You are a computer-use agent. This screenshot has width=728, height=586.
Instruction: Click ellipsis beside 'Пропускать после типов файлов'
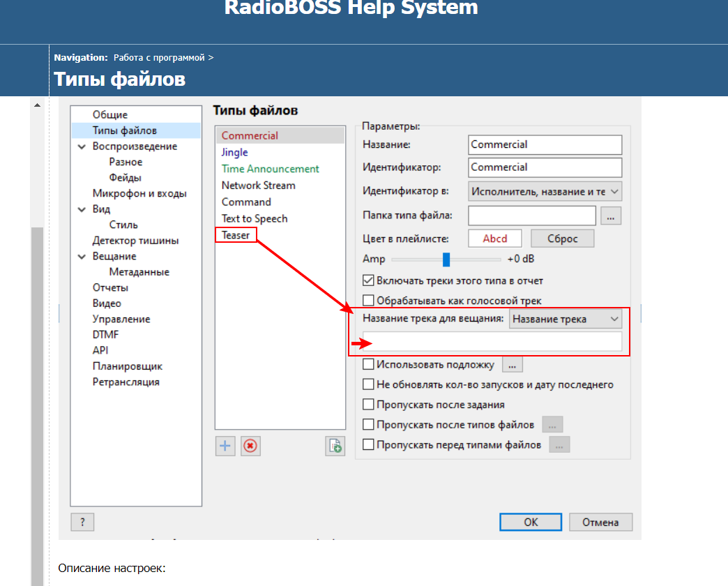(552, 424)
